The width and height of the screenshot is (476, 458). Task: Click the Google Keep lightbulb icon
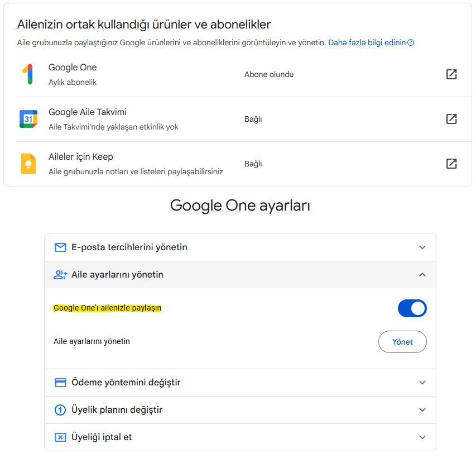point(28,164)
